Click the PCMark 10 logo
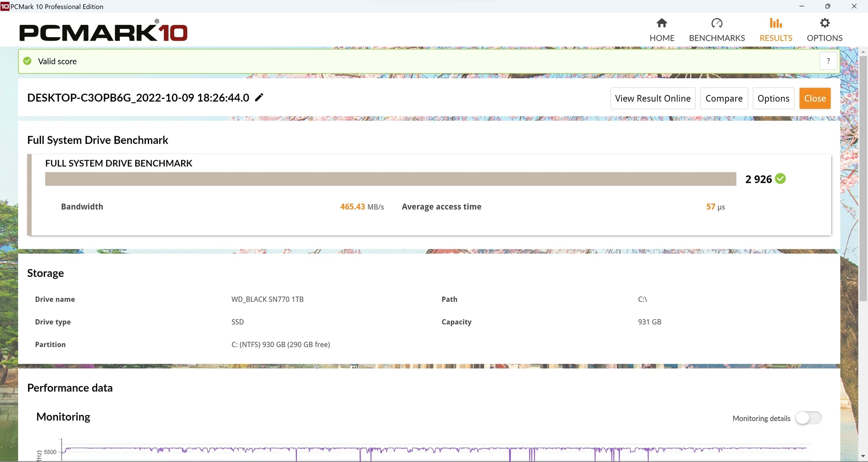 pyautogui.click(x=103, y=31)
